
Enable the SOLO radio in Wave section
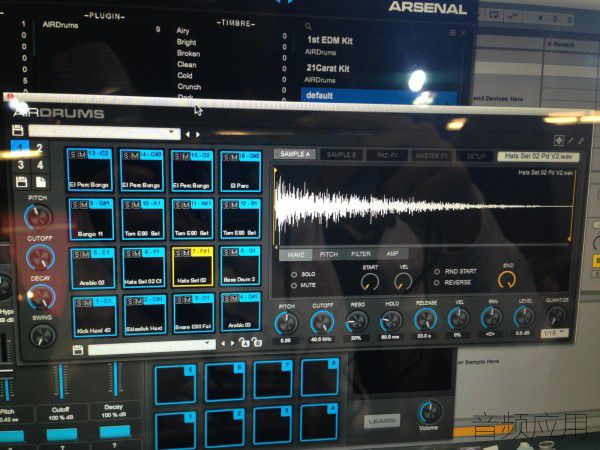(x=294, y=275)
